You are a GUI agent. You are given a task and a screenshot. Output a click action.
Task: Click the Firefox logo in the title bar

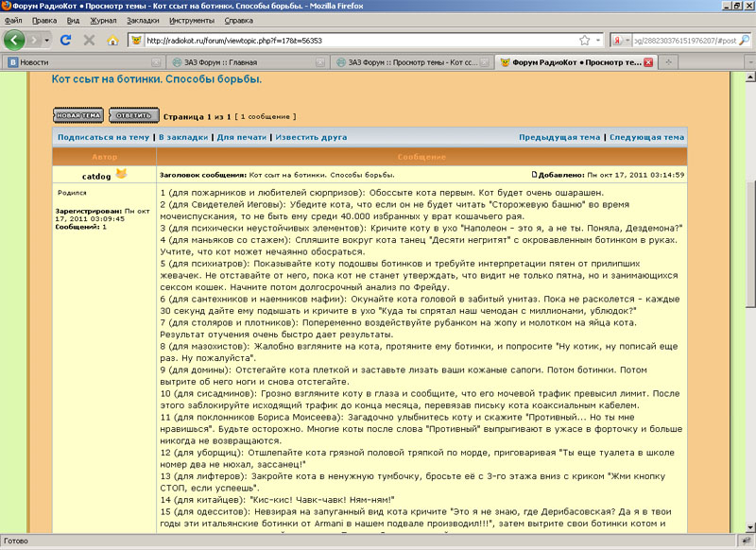tap(6, 6)
